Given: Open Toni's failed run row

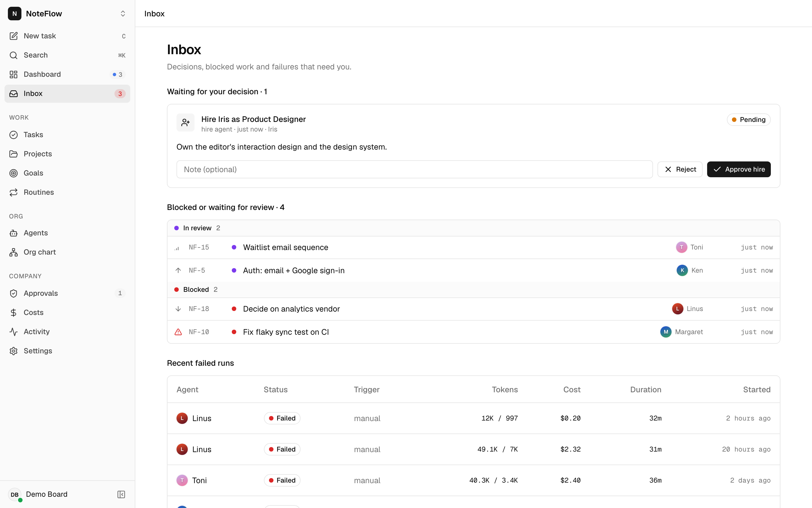Looking at the screenshot, I should tap(473, 480).
